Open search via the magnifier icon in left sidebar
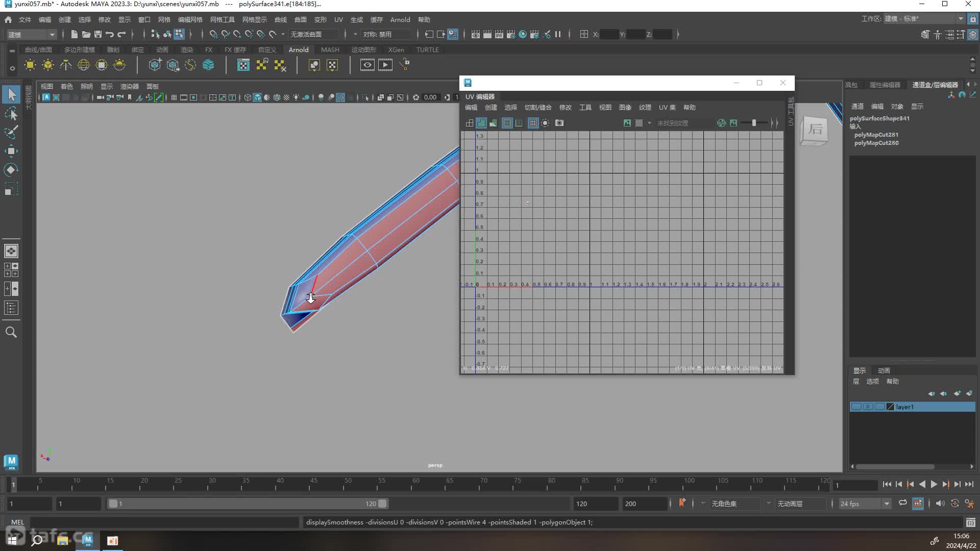This screenshot has height=551, width=980. [x=11, y=332]
